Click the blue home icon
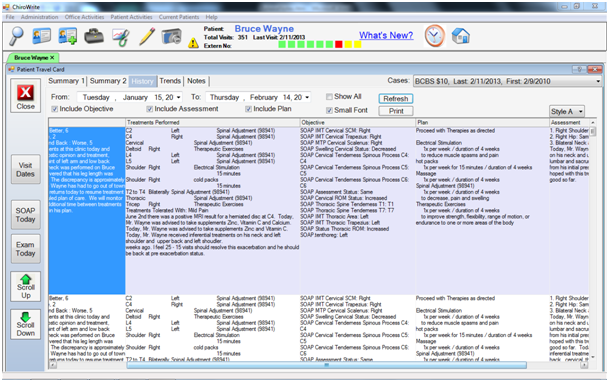 click(x=461, y=36)
